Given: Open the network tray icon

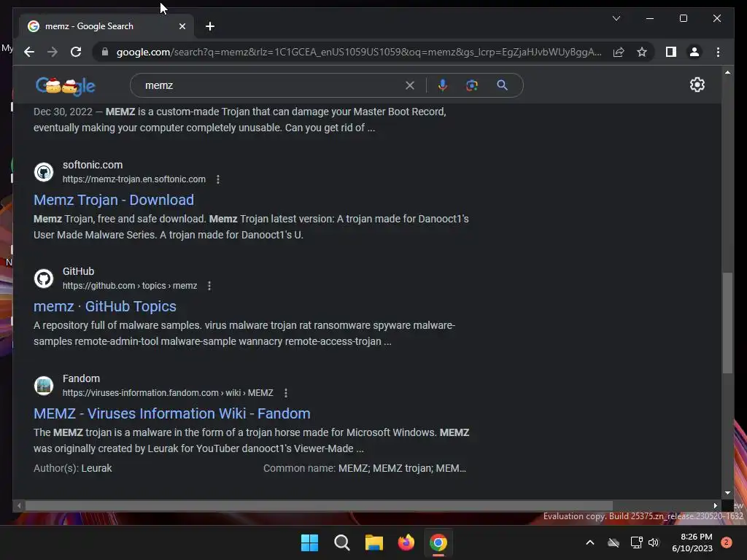Looking at the screenshot, I should [x=636, y=542].
